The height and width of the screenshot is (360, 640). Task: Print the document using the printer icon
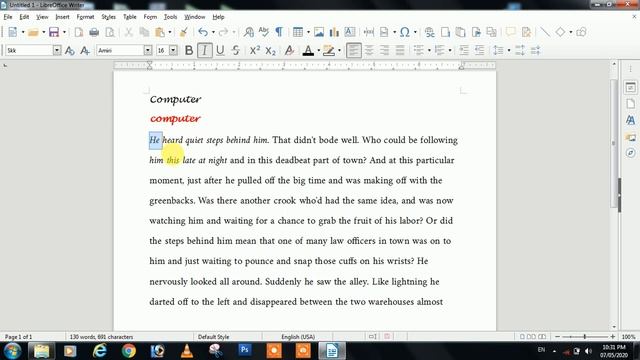point(94,32)
